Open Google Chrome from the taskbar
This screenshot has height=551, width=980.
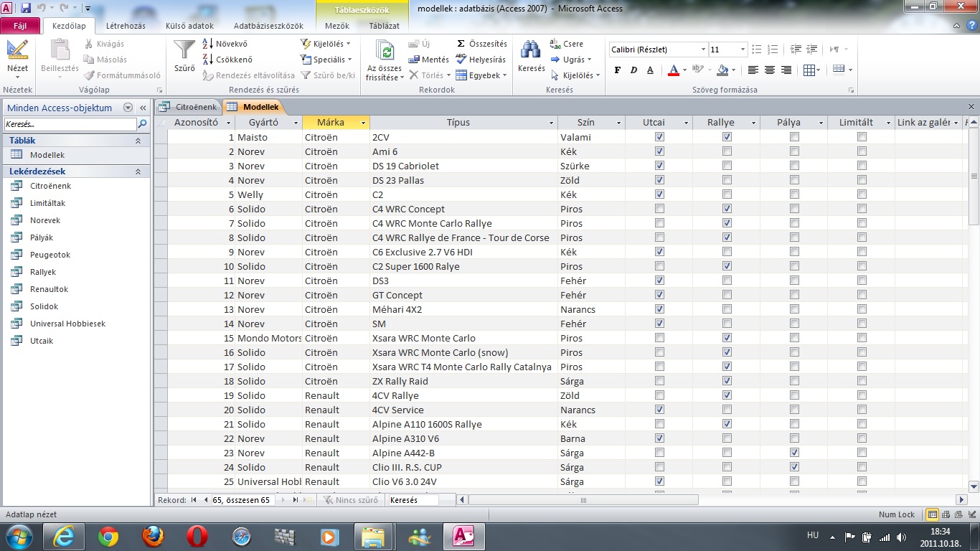click(x=108, y=536)
